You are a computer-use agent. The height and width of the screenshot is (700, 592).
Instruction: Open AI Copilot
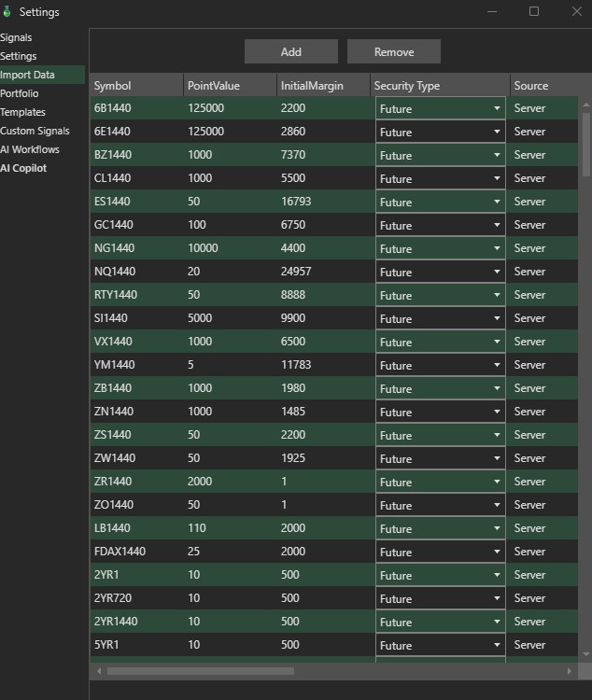click(23, 168)
